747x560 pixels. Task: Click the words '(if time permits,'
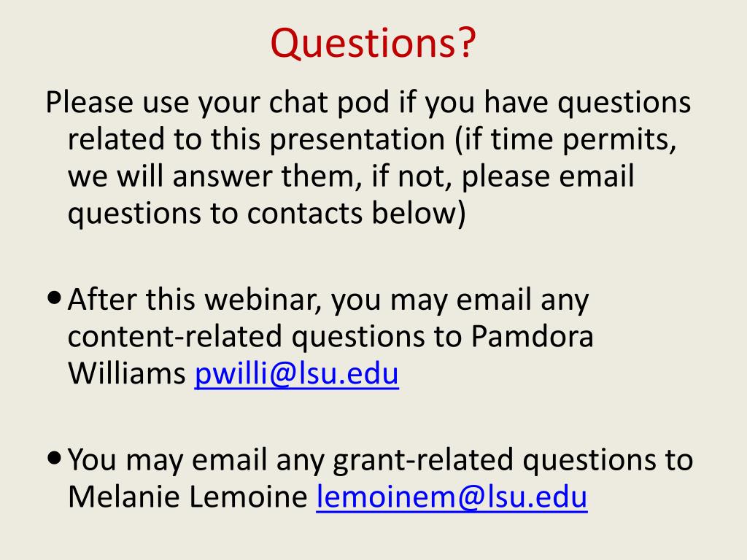(x=565, y=139)
